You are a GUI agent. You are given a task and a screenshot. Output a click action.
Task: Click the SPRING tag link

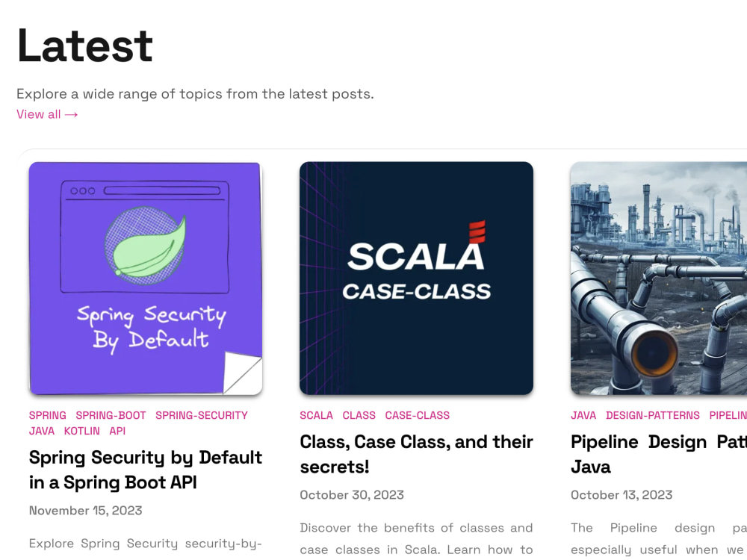pos(47,415)
